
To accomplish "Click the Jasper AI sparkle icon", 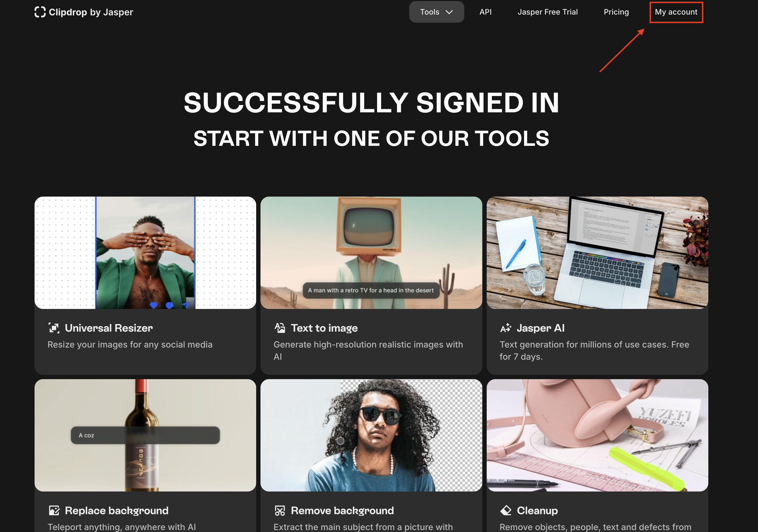I will tap(506, 328).
